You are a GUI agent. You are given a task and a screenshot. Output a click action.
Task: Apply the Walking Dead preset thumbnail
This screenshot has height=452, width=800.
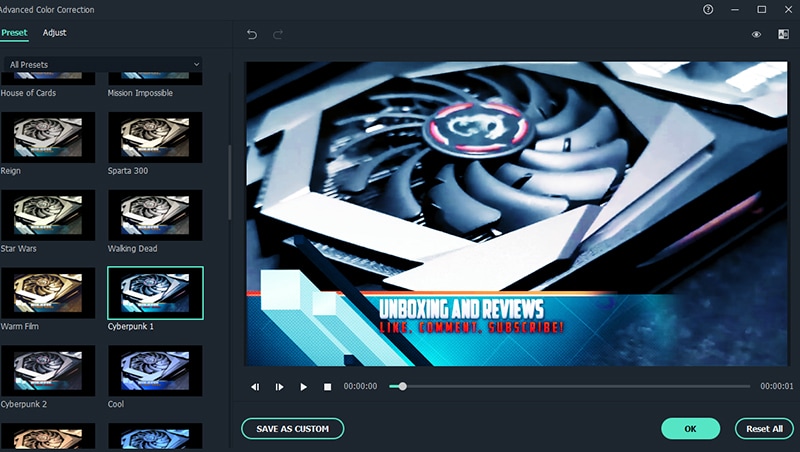point(155,215)
